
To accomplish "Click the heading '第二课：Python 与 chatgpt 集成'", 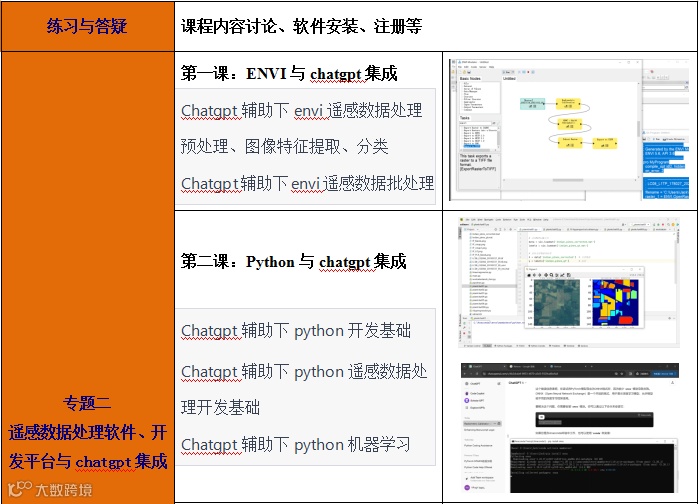I will click(294, 262).
